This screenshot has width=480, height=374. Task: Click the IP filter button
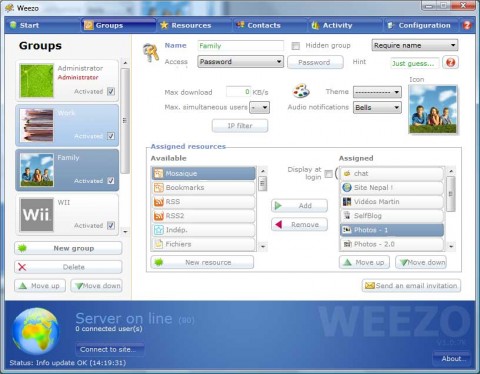click(x=240, y=126)
